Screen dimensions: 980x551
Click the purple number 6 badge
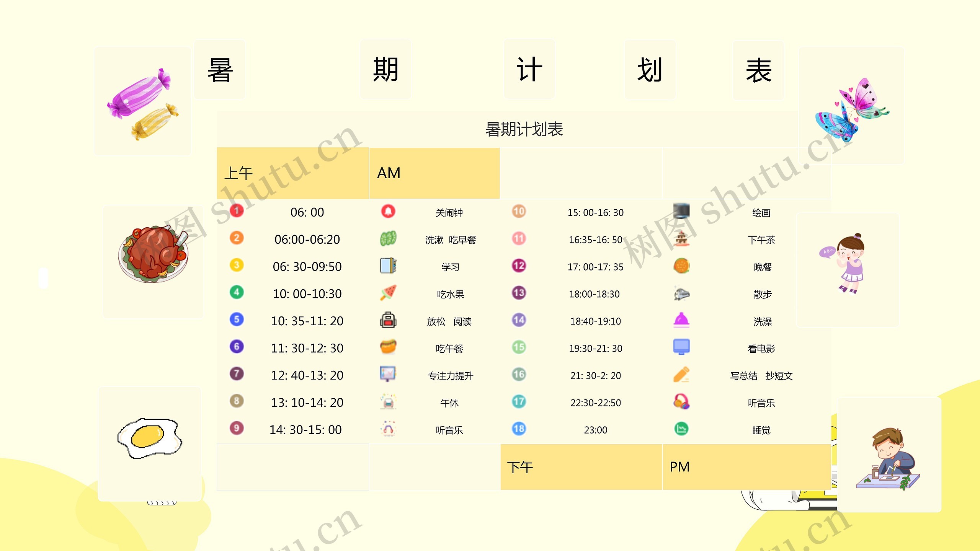pyautogui.click(x=237, y=346)
